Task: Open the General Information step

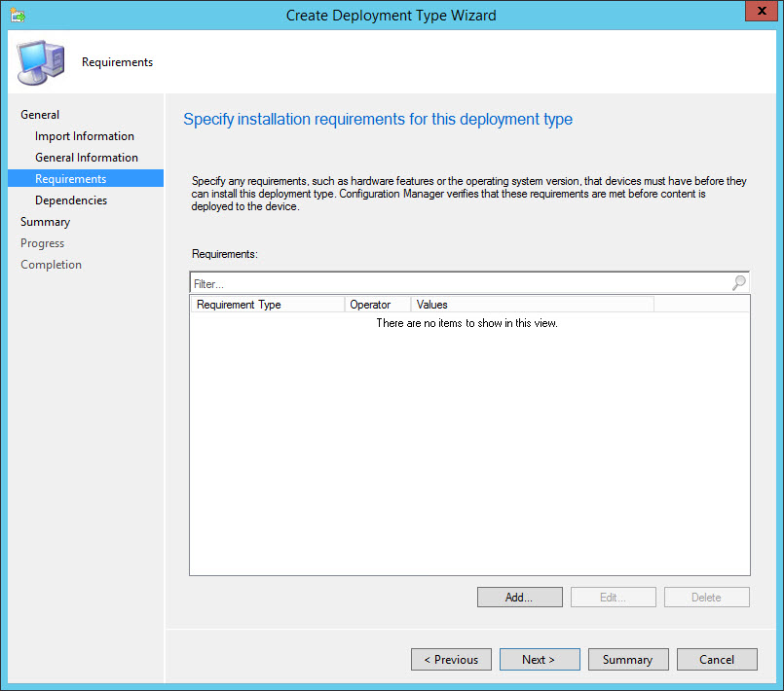Action: (87, 158)
